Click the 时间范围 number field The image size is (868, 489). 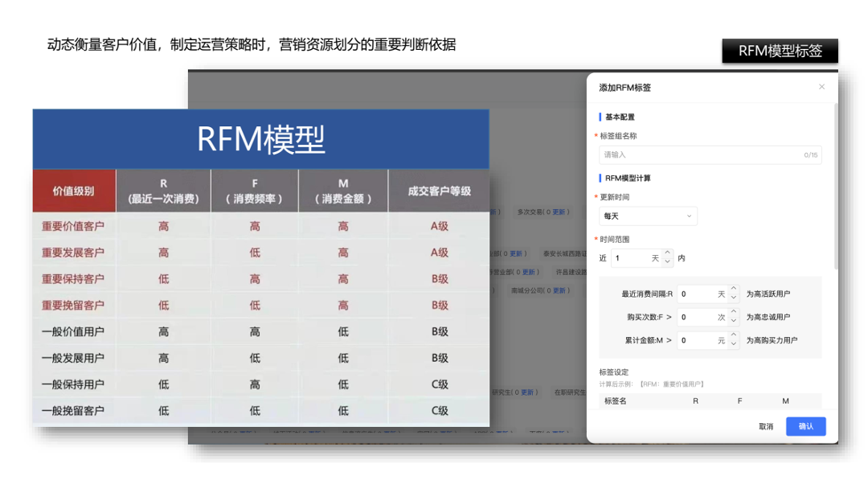(631, 258)
